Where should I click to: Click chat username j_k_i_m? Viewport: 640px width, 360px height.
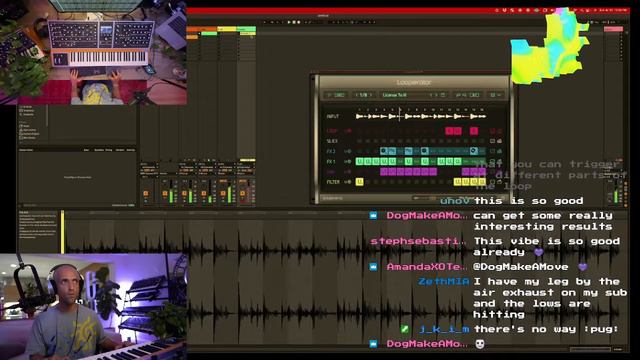tap(444, 329)
